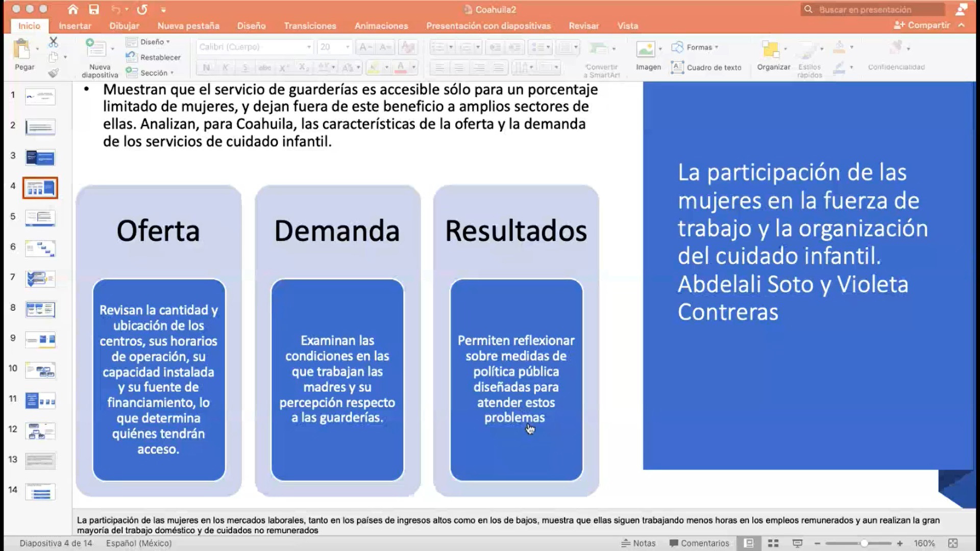Click the Cut scissors icon
This screenshot has width=980, height=551.
coord(53,42)
